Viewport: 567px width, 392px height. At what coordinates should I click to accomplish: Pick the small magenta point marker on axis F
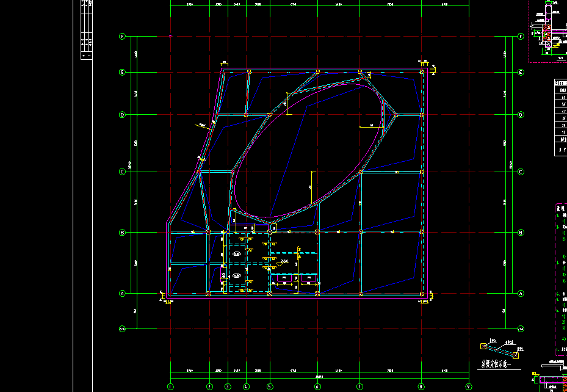(170, 36)
